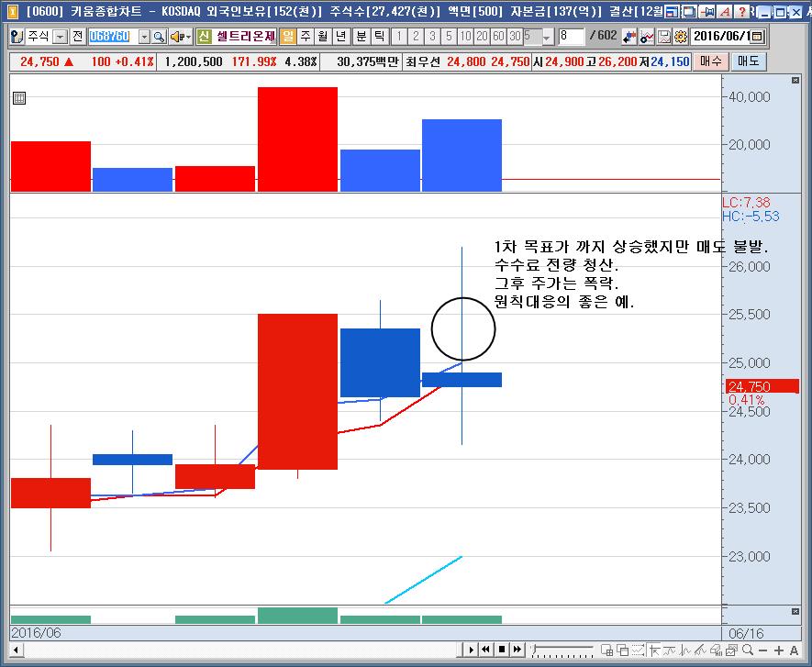
Task: Click the red-blue arrows compare icon
Action: pyautogui.click(x=629, y=37)
